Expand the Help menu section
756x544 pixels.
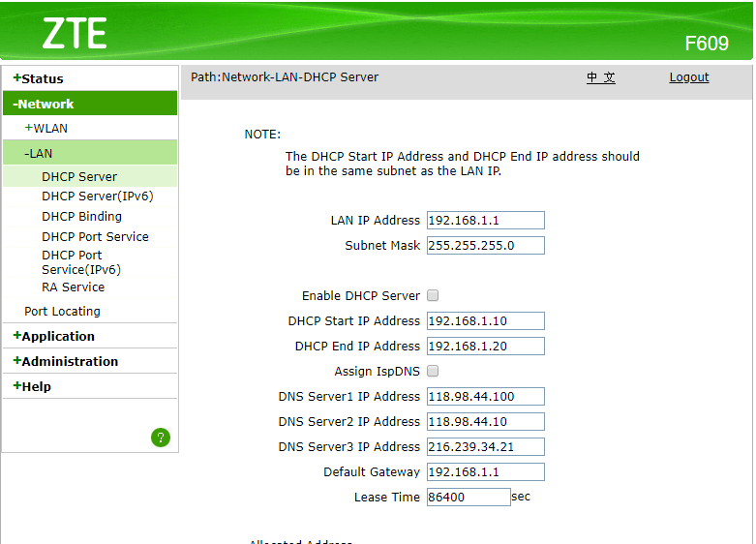coord(32,386)
